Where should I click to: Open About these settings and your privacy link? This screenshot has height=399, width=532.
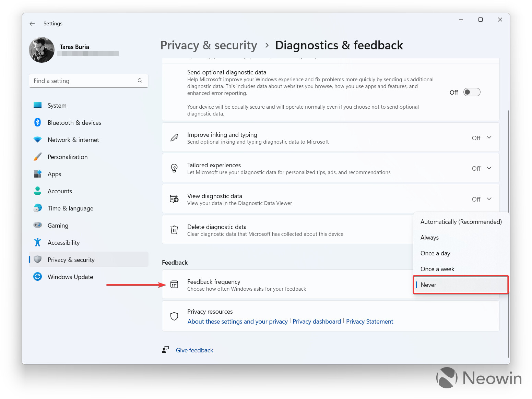pos(238,322)
